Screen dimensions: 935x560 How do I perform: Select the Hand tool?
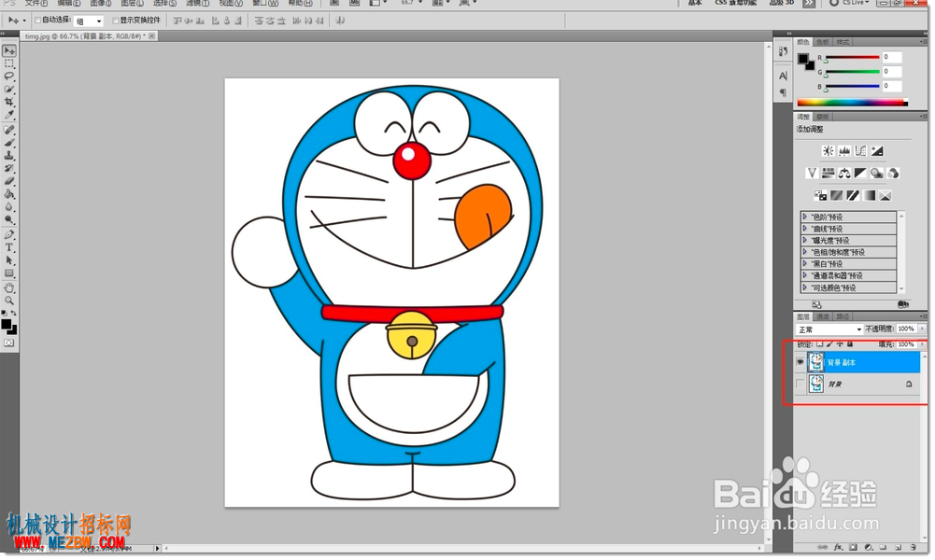[9, 287]
